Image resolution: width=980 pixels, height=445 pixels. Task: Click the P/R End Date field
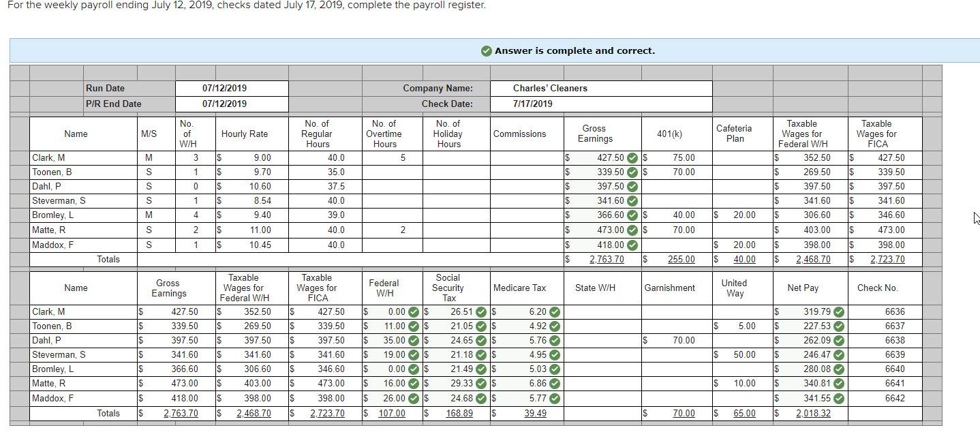(x=232, y=104)
